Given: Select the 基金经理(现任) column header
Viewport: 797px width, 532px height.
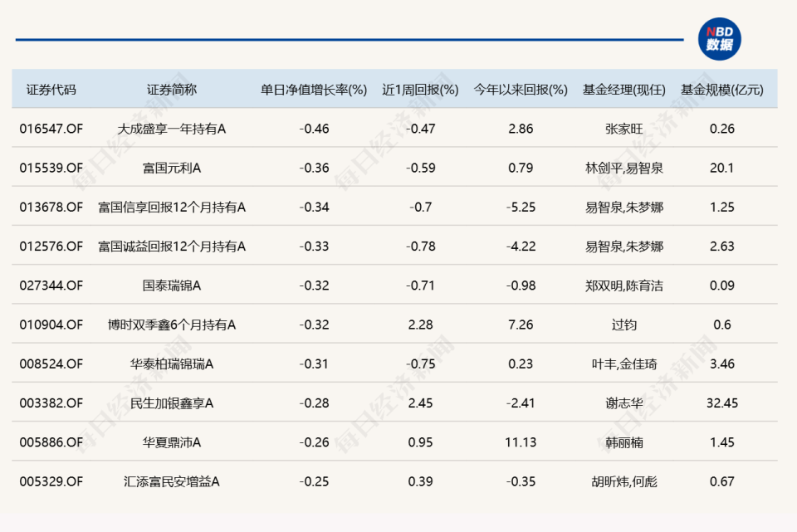Looking at the screenshot, I should (x=624, y=90).
